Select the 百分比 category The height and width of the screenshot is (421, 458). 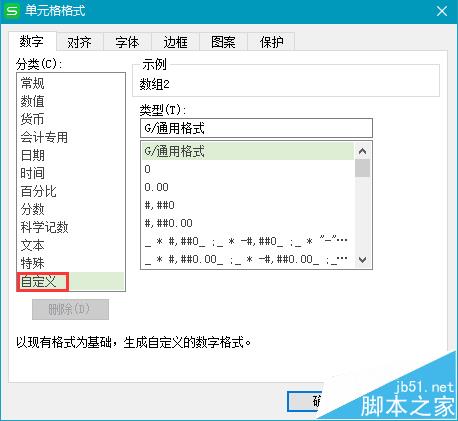click(71, 191)
